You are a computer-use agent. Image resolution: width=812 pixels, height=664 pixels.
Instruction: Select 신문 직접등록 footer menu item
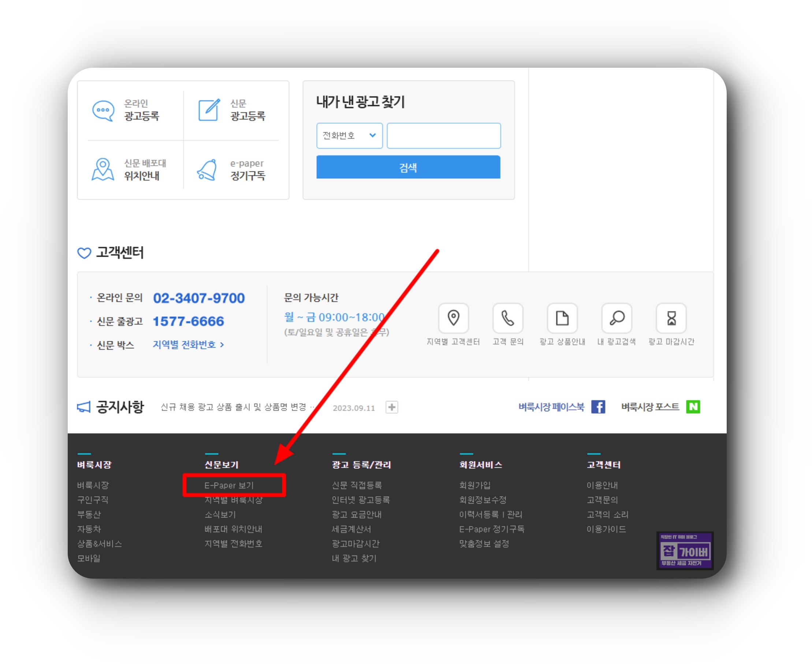[357, 485]
